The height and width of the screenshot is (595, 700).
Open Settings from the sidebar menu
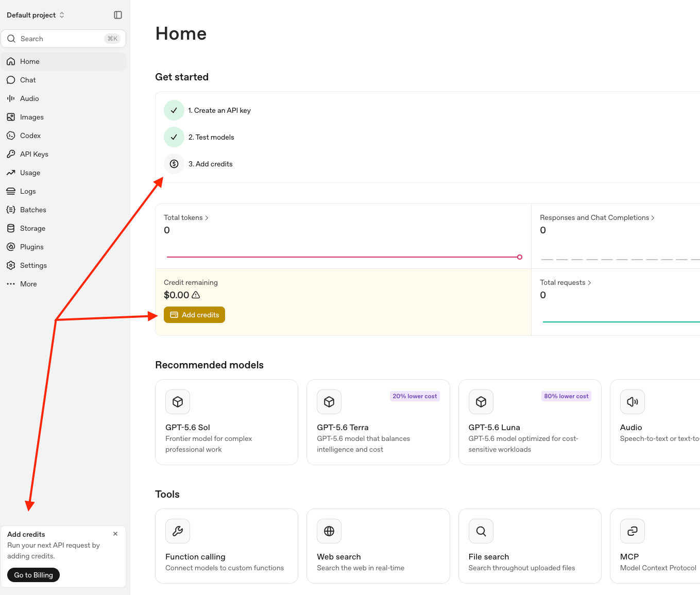[63, 265]
